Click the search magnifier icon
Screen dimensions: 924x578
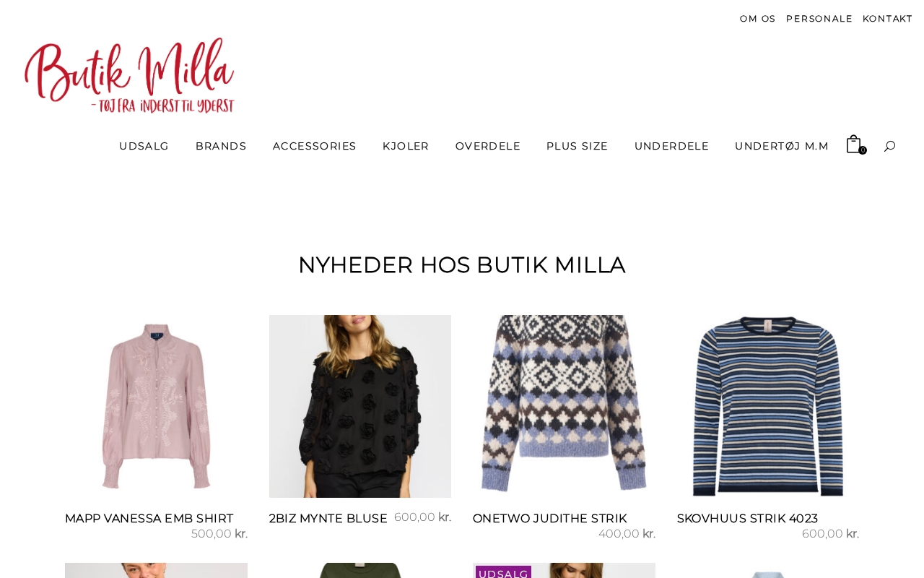click(x=889, y=146)
